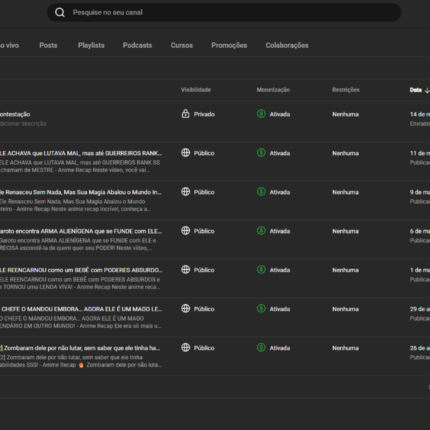The height and width of the screenshot is (430, 430).
Task: Open video 'ACHAVA que LUTAVA MAL' title
Action: [81, 153]
